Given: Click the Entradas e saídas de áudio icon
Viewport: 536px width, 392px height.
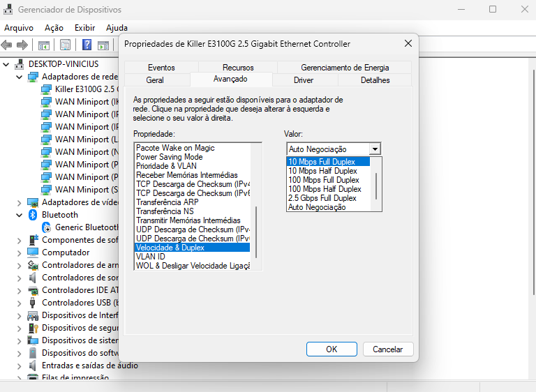Looking at the screenshot, I should click(x=33, y=365).
